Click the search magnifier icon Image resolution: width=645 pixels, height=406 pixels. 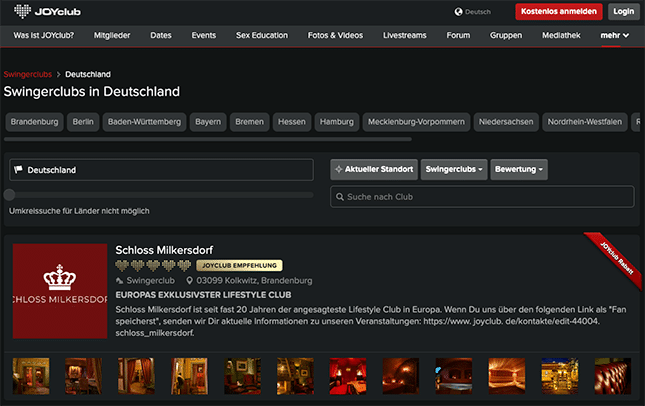point(339,197)
